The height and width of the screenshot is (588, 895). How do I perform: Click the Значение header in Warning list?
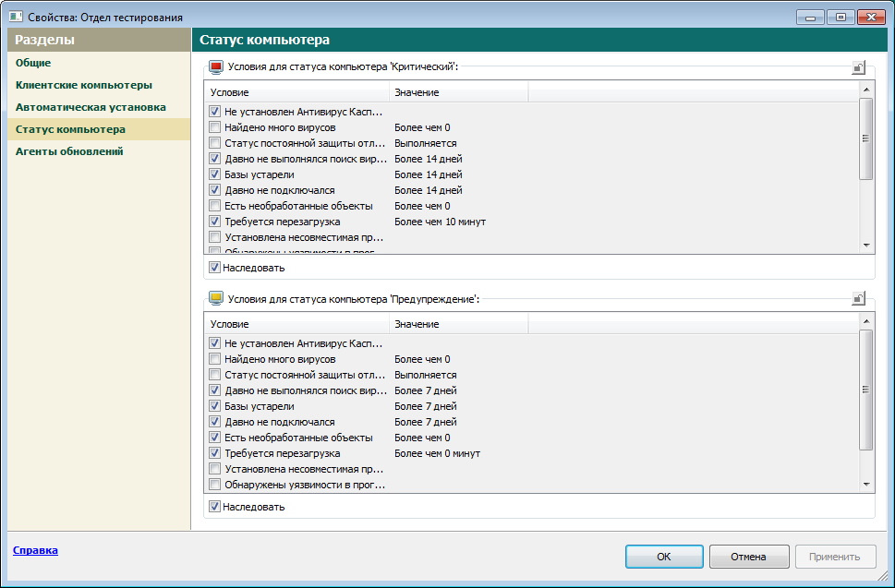tap(459, 324)
